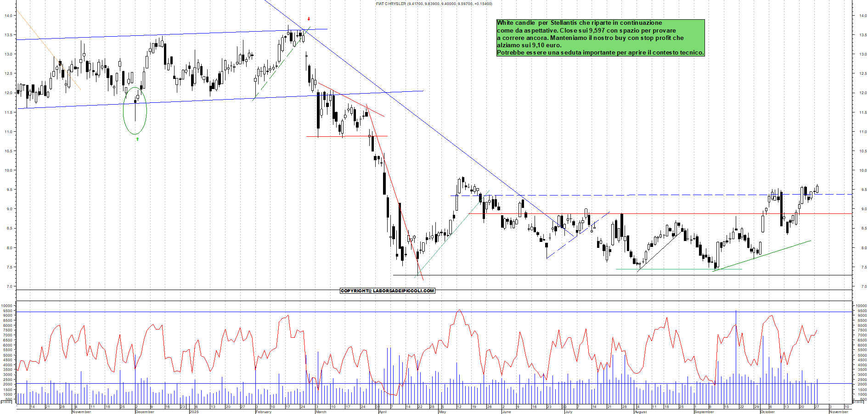This screenshot has height=414, width=868.
Task: Click the November label on the date axis
Action: coord(81,412)
